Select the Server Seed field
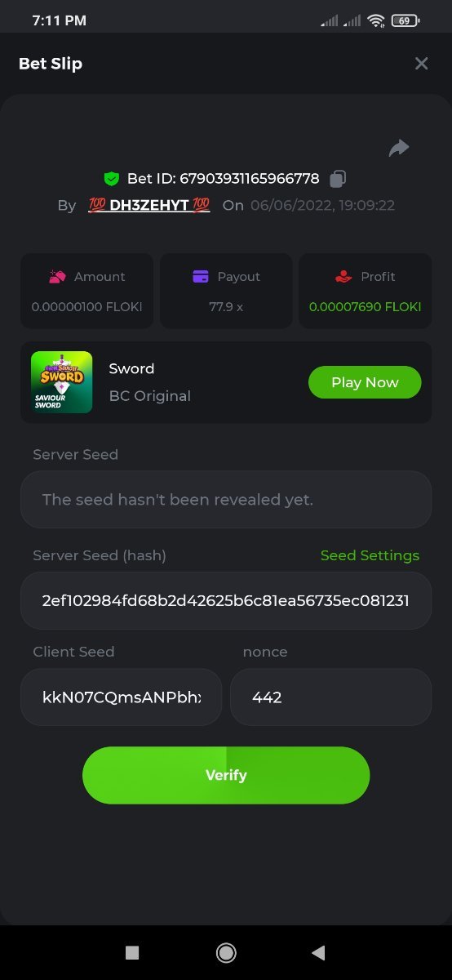 point(226,500)
